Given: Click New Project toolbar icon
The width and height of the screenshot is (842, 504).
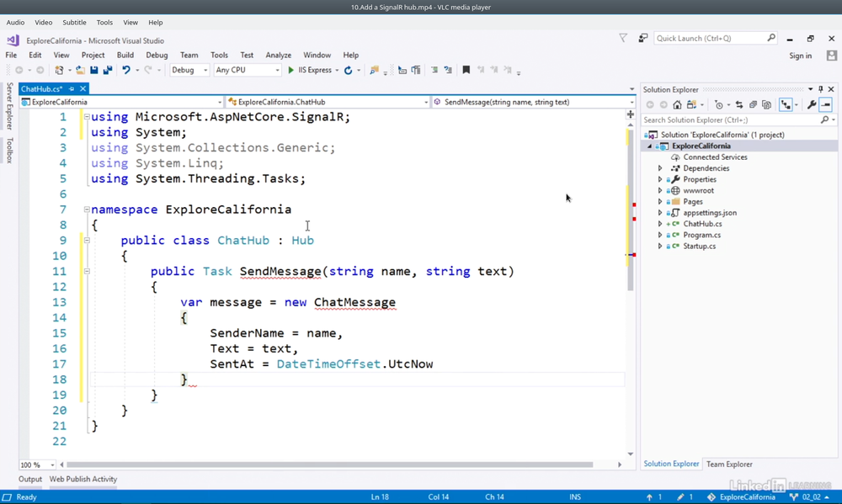Looking at the screenshot, I should pos(60,71).
